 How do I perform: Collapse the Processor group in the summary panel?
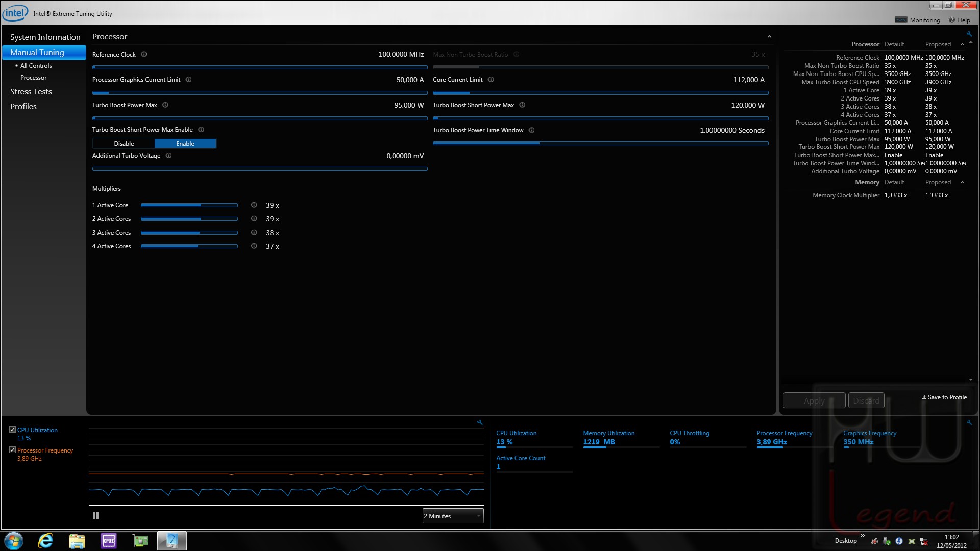click(x=962, y=44)
